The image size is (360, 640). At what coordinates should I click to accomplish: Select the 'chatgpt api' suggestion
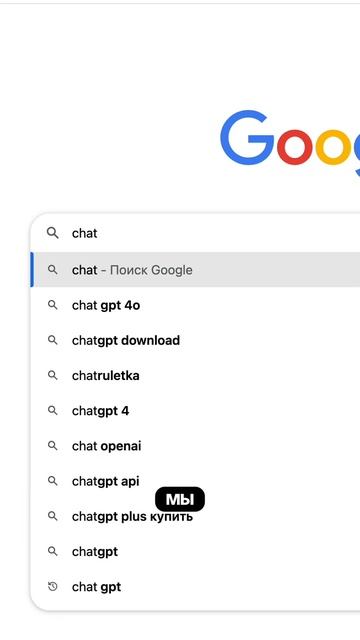tap(195, 481)
